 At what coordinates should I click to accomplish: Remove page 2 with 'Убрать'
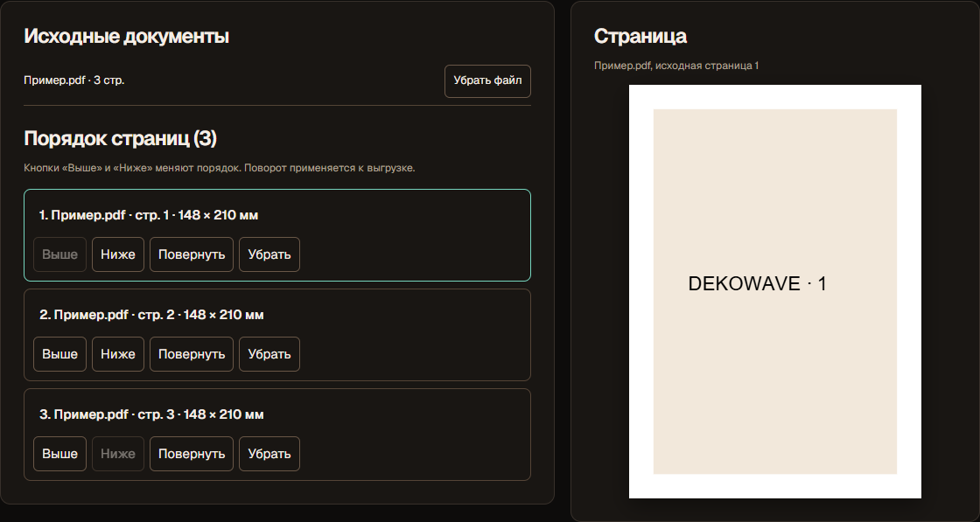point(269,354)
